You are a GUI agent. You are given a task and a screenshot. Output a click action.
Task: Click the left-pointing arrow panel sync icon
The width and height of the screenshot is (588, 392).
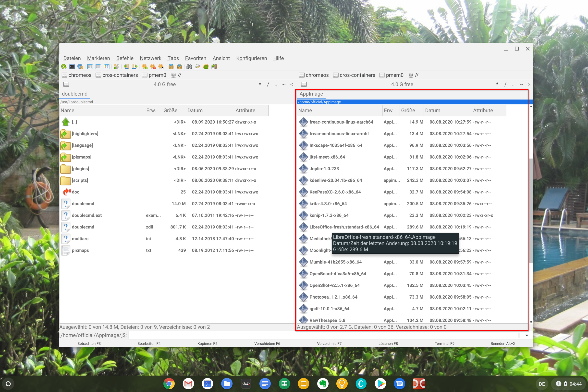pos(126,66)
